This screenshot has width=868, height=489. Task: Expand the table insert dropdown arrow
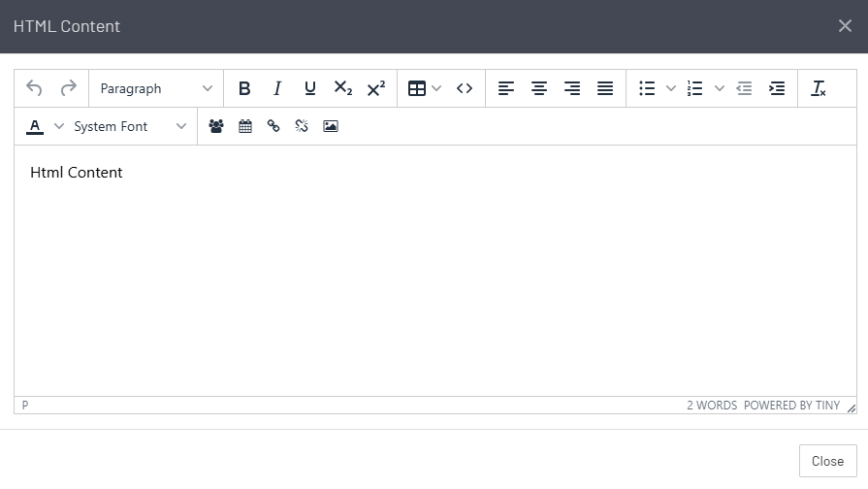point(436,88)
